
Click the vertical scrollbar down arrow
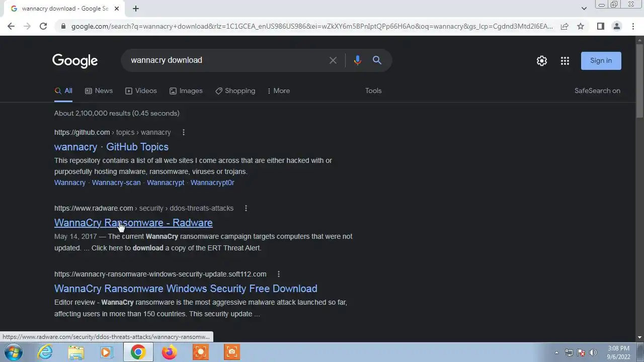click(x=640, y=337)
